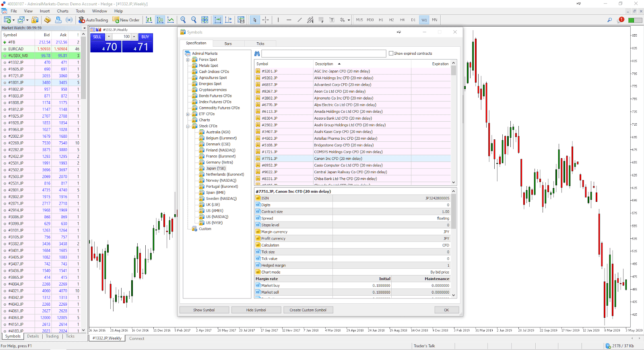This screenshot has width=644, height=350.
Task: Select Germany (Xetra) in the tree
Action: click(219, 162)
